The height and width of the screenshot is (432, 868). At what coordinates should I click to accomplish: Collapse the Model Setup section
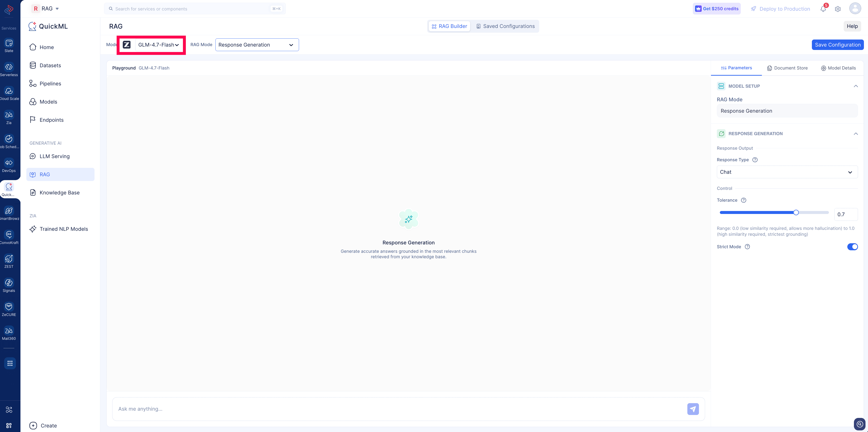tap(856, 86)
